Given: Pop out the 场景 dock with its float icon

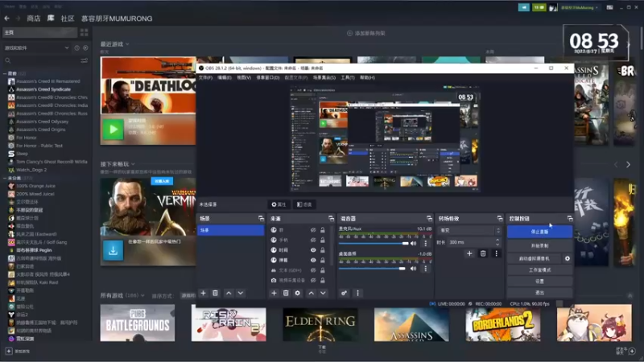Looking at the screenshot, I should 261,218.
